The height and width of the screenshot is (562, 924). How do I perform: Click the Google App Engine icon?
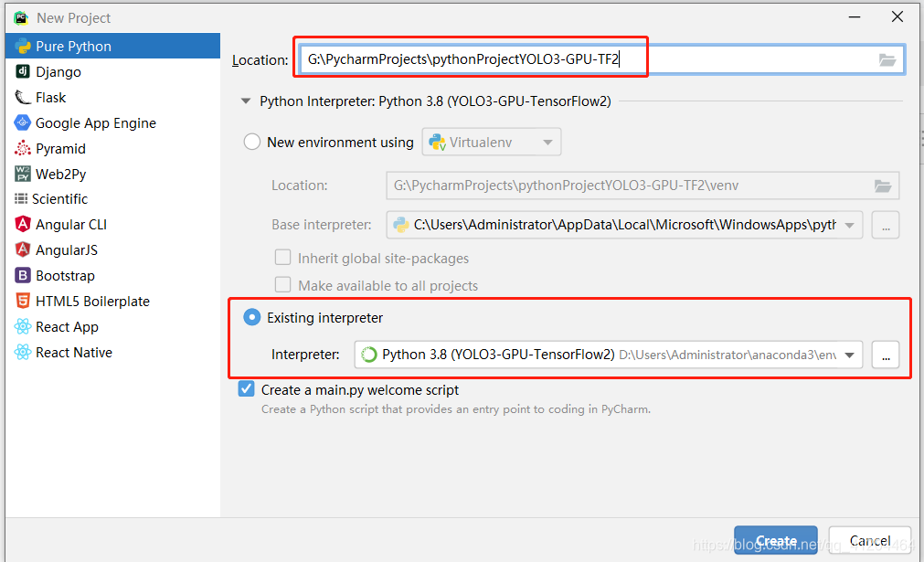[23, 122]
